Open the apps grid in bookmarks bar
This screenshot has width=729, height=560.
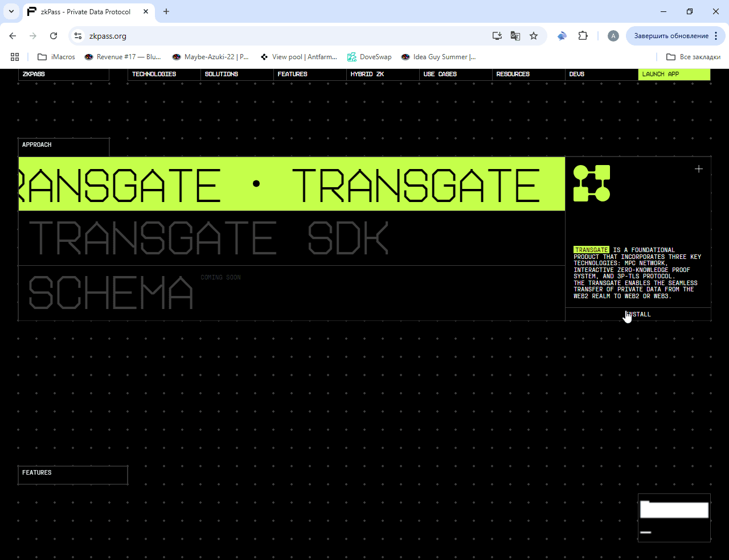coord(15,57)
